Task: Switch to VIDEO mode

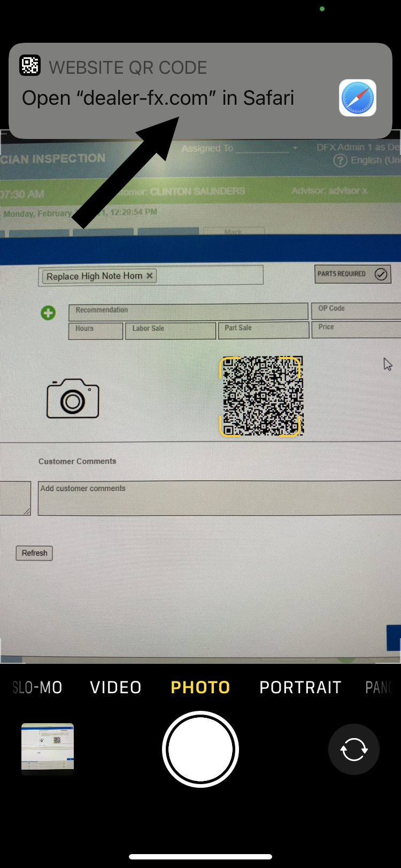Action: pos(115,687)
